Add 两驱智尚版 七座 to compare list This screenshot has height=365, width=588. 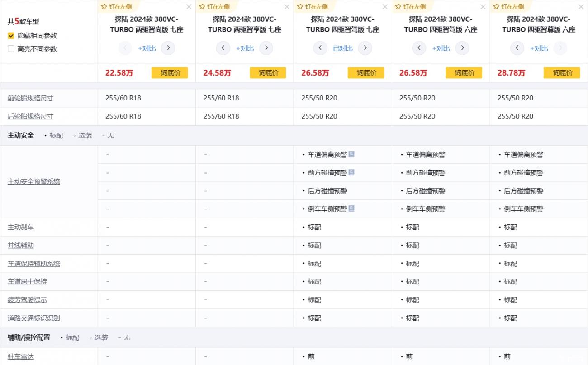click(x=147, y=48)
